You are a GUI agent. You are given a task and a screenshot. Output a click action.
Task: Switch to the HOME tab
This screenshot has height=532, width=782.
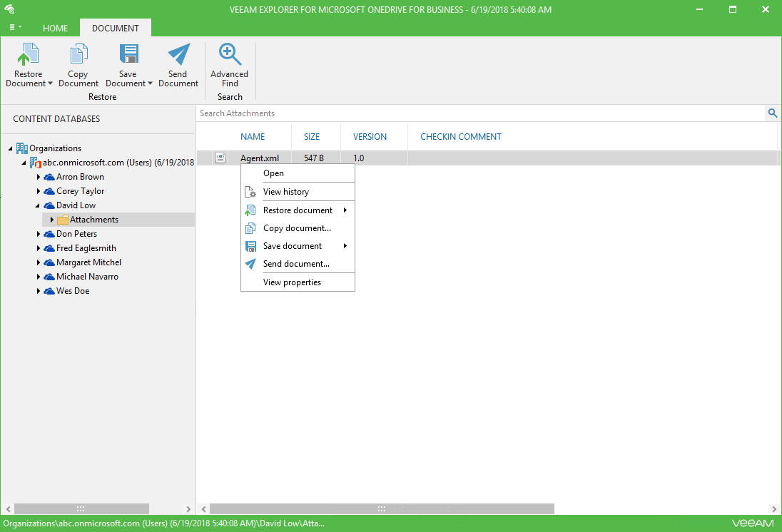(x=56, y=29)
